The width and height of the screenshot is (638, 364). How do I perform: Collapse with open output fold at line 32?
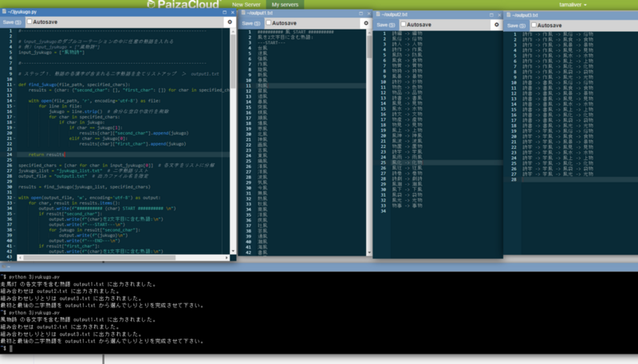pos(14,198)
